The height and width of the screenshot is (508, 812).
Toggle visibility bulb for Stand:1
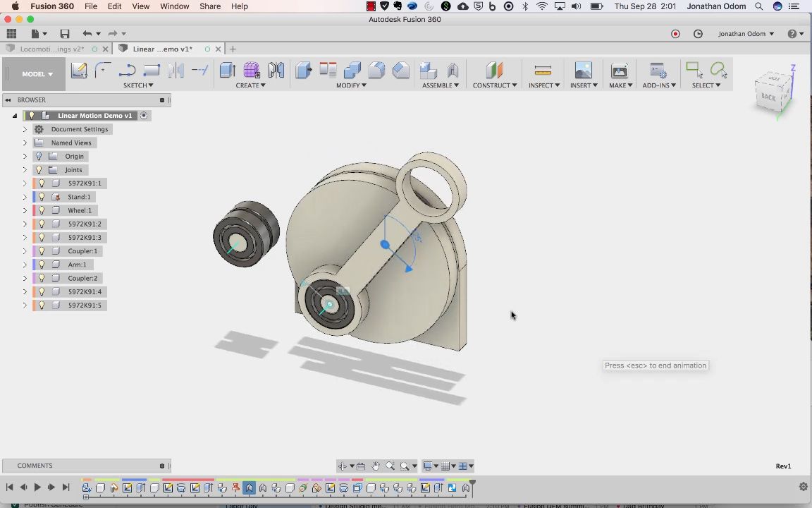point(42,197)
